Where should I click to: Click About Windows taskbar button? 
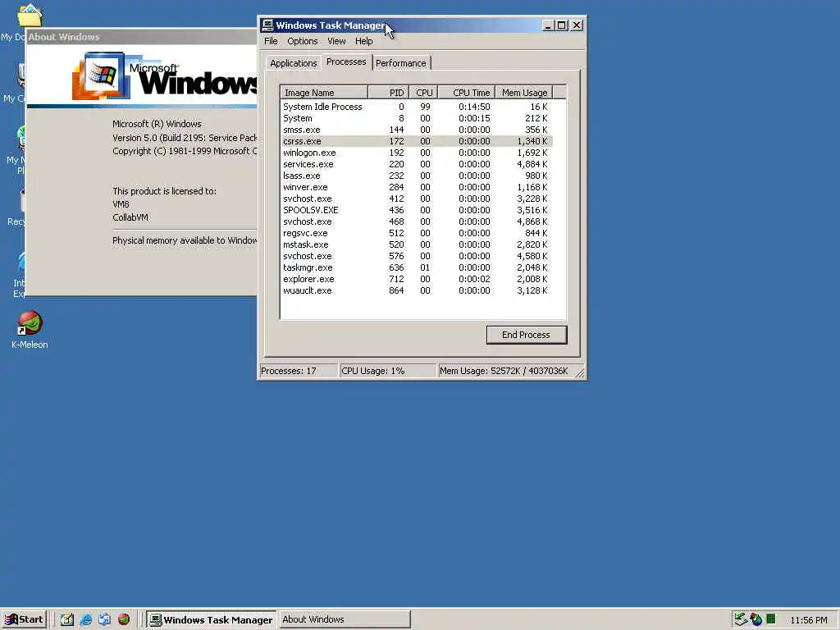click(x=345, y=620)
